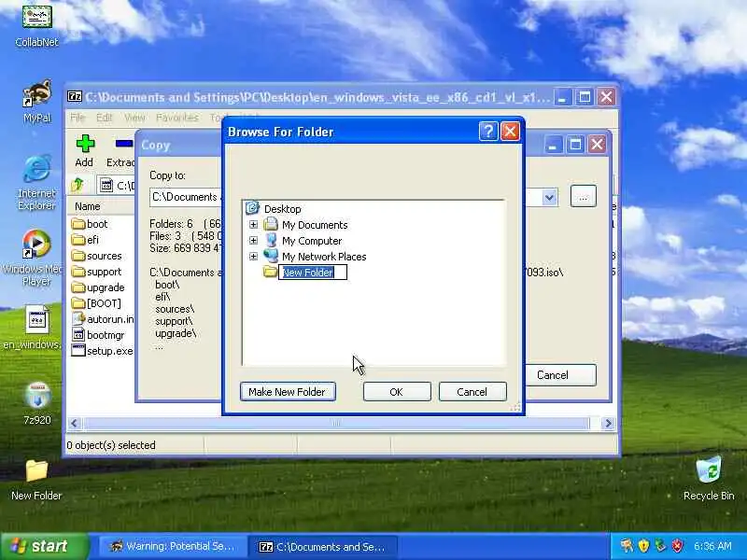This screenshot has width=747, height=560.
Task: Select My Computer in the folder tree
Action: coord(312,241)
